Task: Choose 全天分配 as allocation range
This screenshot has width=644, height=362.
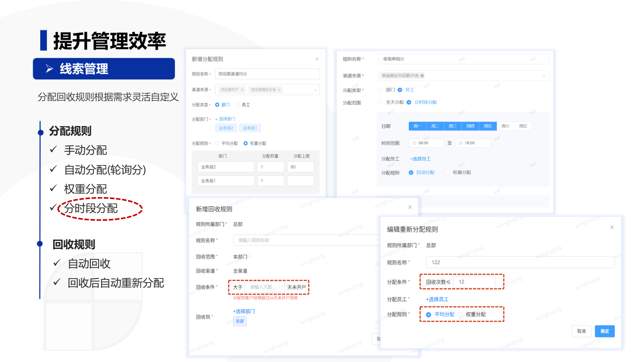Action: tap(381, 102)
